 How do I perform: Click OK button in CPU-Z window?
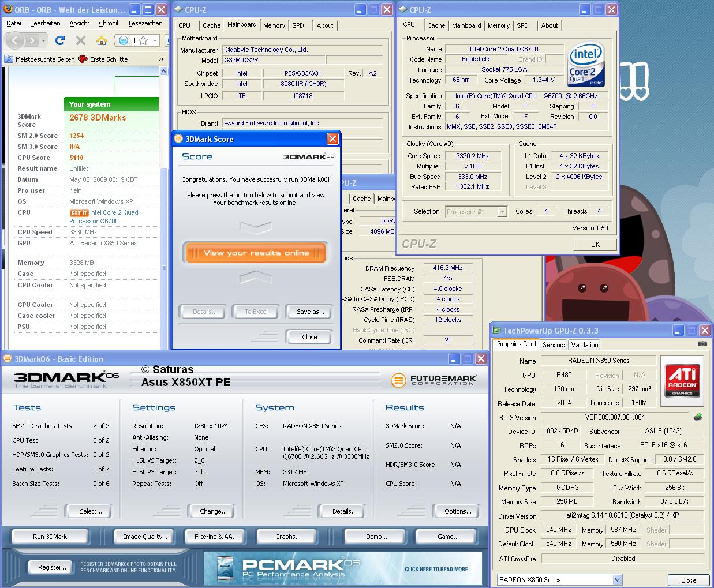coord(595,244)
